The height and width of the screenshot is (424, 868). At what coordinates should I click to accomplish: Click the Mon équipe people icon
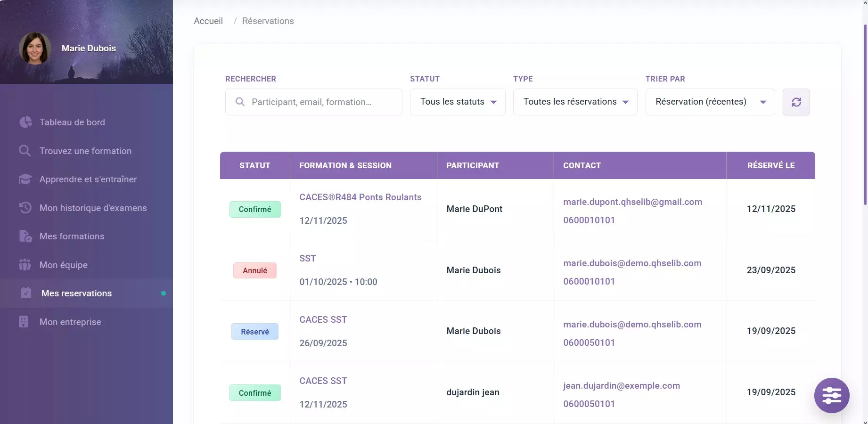pyautogui.click(x=25, y=265)
